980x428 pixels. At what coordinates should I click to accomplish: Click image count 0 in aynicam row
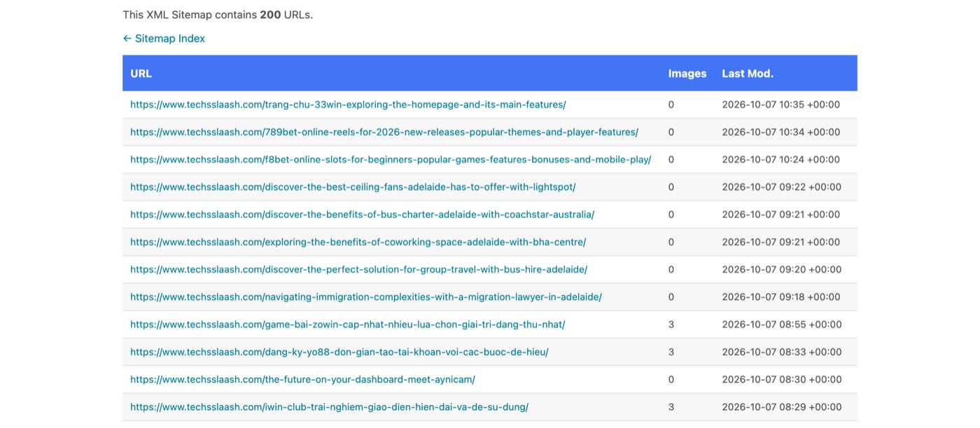coord(671,379)
